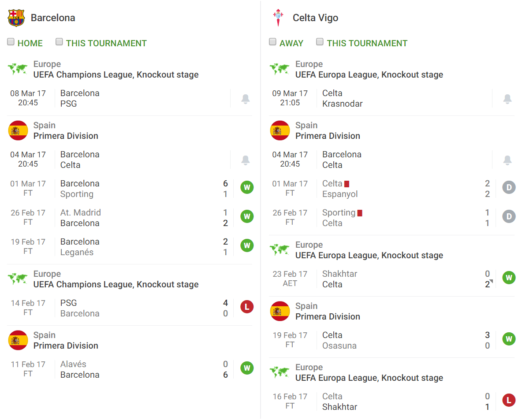The height and width of the screenshot is (420, 522).
Task: Tick THIS TOURNAMENT checkbox under Celta Vigo
Action: 320,41
